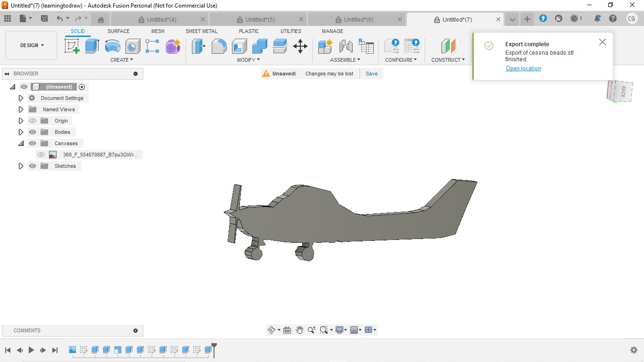
Task: Switch to the SURFACE tab
Action: tap(118, 31)
